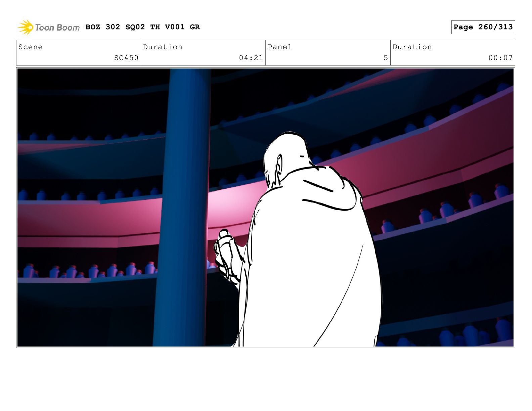This screenshot has height=411, width=532.
Task: Select the panel number 5
Action: point(386,58)
